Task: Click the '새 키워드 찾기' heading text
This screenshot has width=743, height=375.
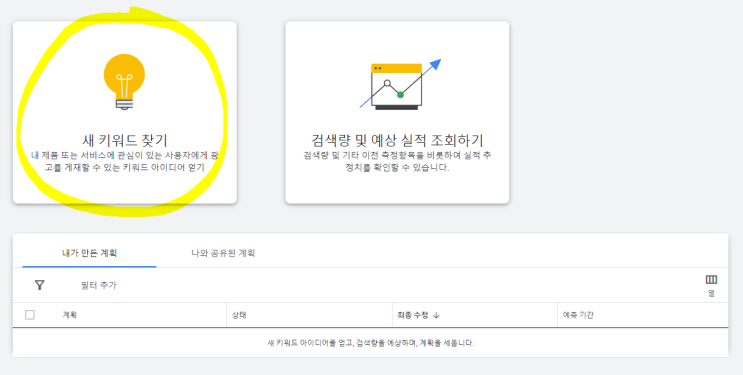Action: pos(125,140)
